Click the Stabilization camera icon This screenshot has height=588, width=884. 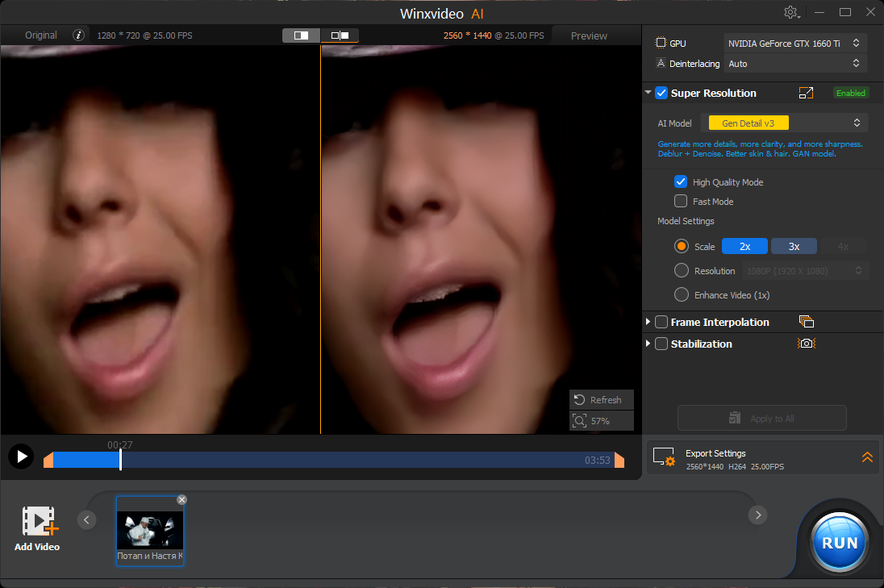pyautogui.click(x=806, y=344)
